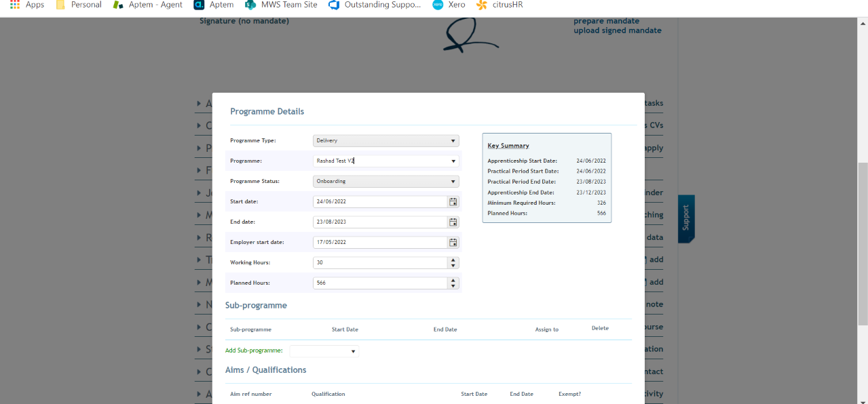Open the Programme Status dropdown

[x=451, y=181]
